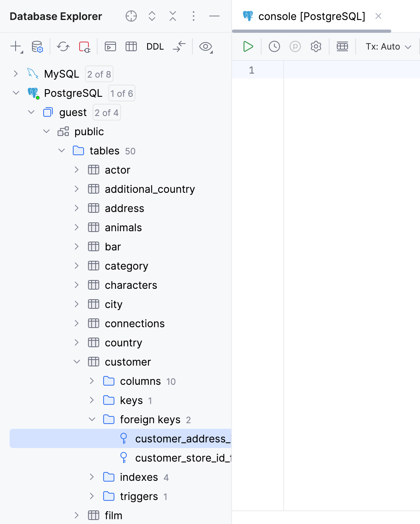Screen dimensions: 420x524
Task: Open Data Source Properties with the database gear icon
Action: coord(37,47)
